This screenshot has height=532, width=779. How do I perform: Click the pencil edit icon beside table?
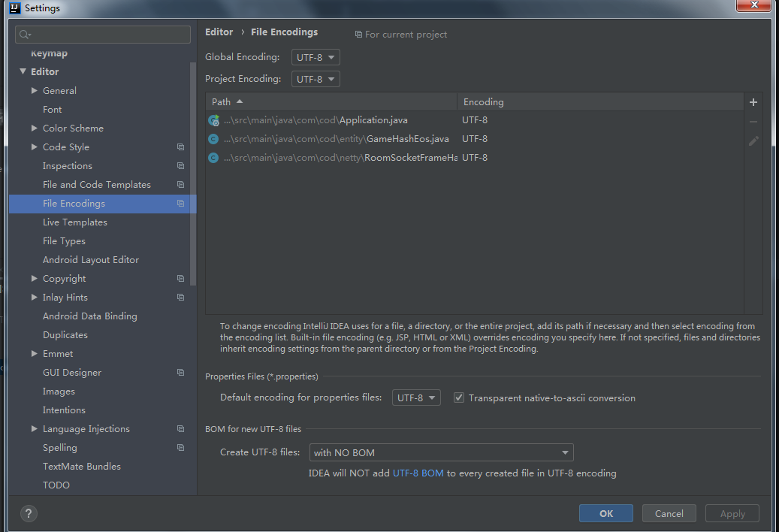753,141
